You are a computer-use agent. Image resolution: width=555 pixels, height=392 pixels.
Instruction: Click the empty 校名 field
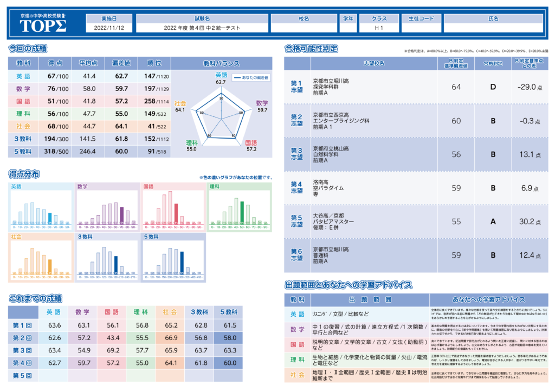[304, 28]
